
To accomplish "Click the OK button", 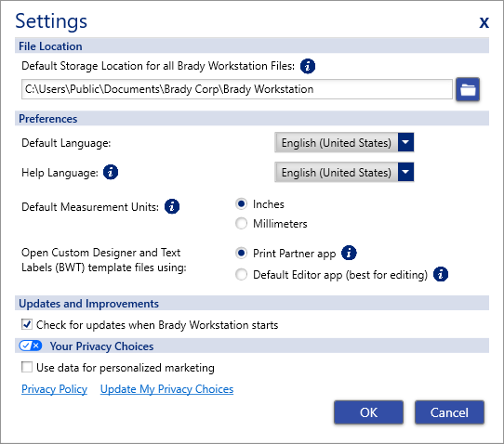I will [368, 412].
